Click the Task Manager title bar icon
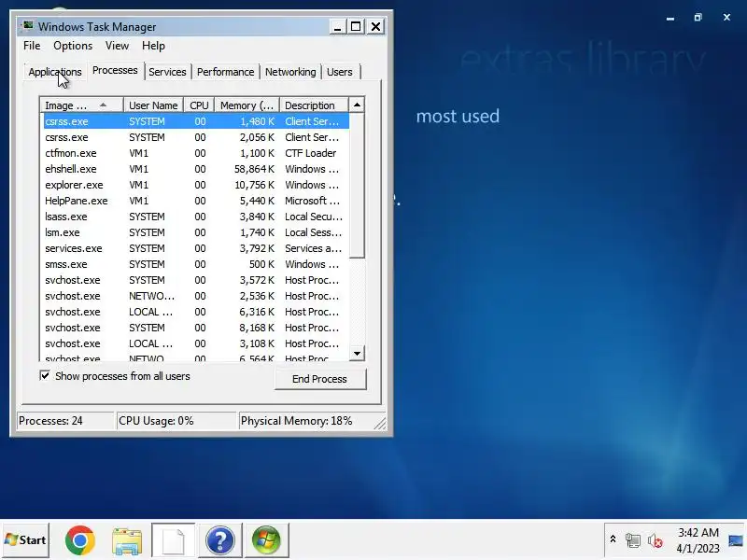This screenshot has height=560, width=747. 28,25
